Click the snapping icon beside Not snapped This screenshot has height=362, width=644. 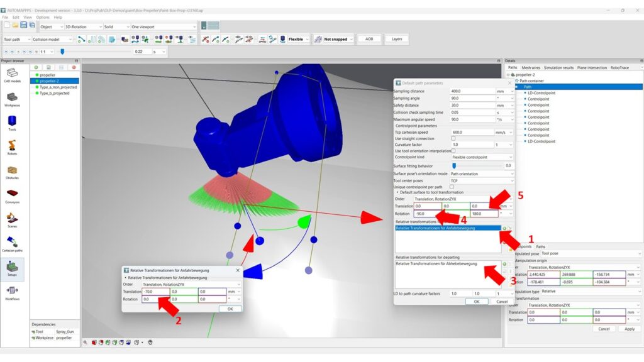318,40
